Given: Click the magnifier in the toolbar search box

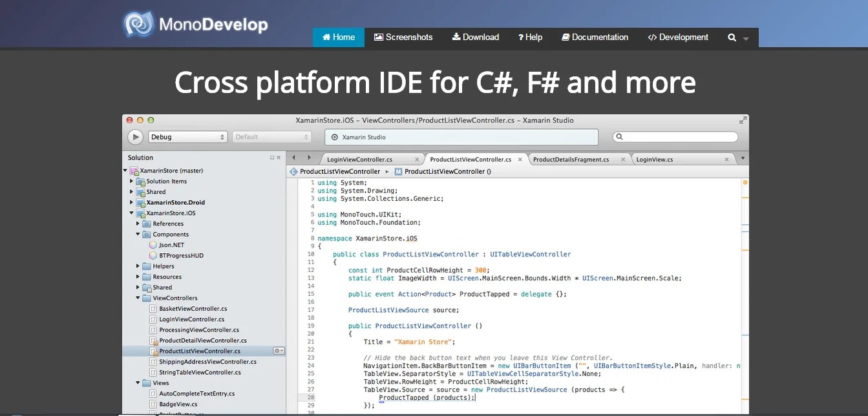Looking at the screenshot, I should point(618,136).
